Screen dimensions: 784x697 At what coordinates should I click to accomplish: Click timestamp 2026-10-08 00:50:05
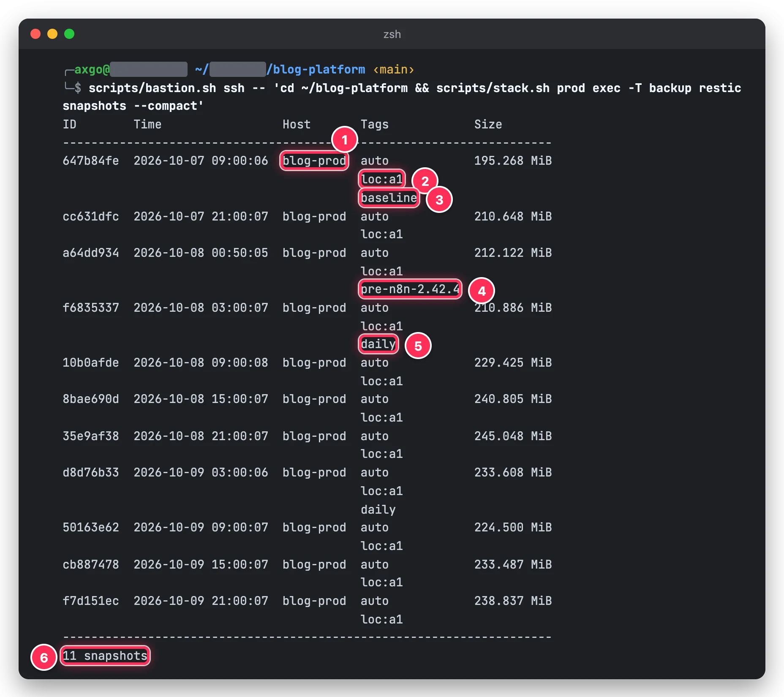[201, 253]
